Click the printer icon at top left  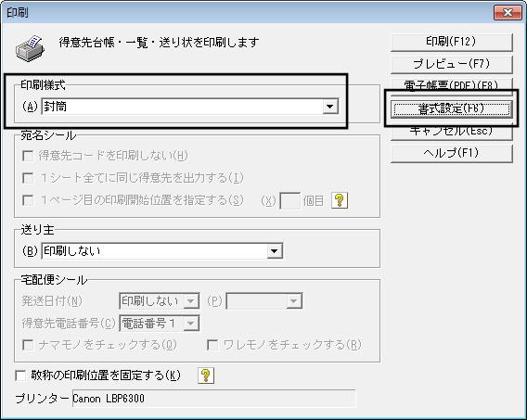click(x=30, y=48)
